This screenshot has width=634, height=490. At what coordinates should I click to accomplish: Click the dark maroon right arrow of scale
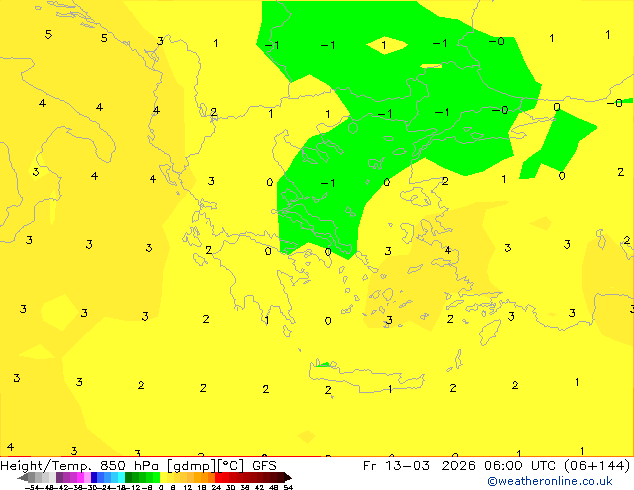pyautogui.click(x=288, y=477)
